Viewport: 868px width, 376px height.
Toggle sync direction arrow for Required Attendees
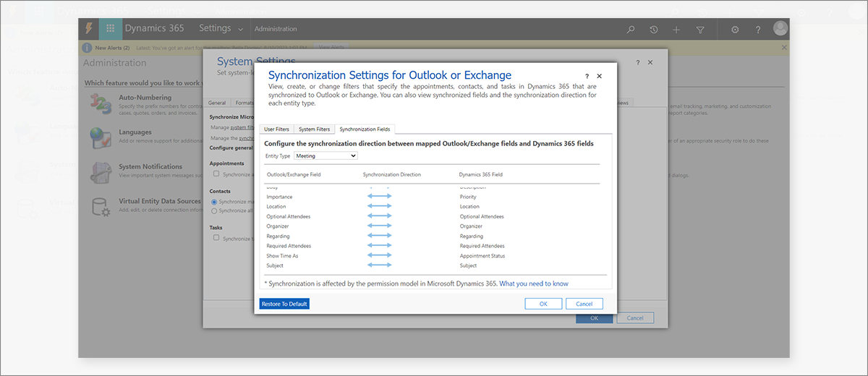380,246
